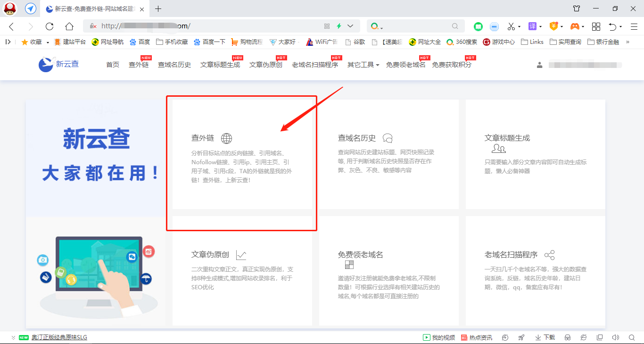
Task: Toggle bookmarks sidebar expander at left
Action: [8, 42]
